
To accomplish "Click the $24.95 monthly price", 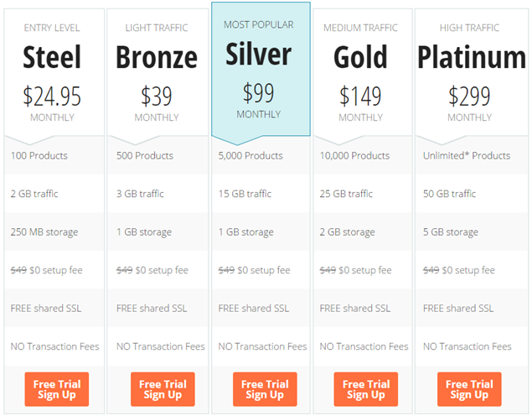I will 52,96.
